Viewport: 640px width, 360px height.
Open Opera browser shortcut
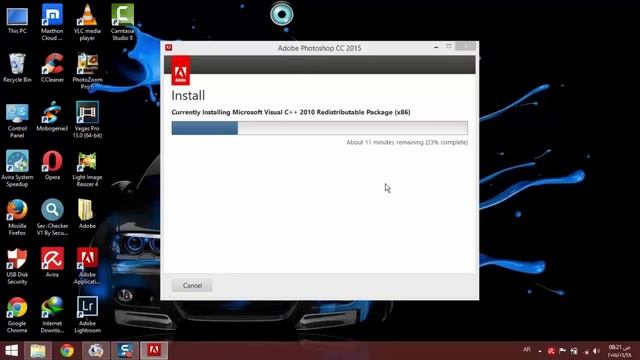pos(52,165)
